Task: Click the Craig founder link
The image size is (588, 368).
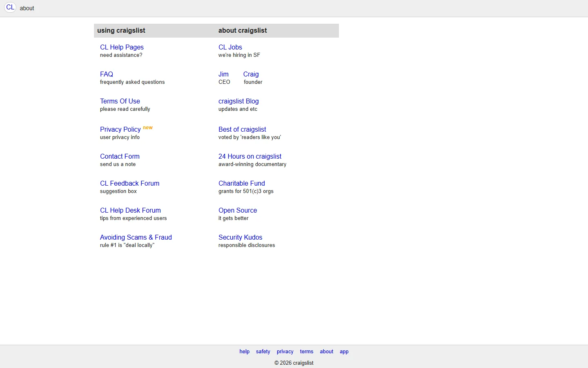Action: pos(251,74)
